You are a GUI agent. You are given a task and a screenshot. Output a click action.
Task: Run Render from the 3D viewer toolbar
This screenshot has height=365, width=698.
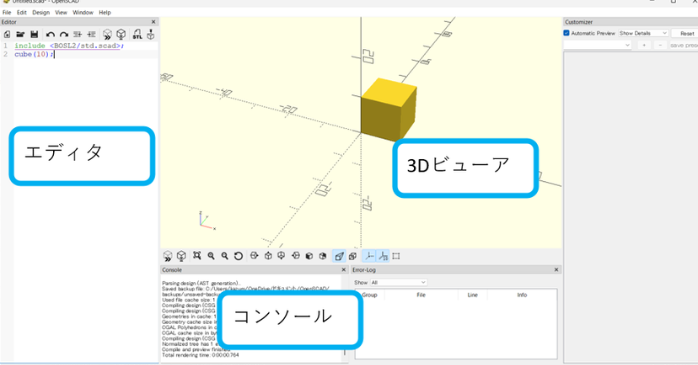pos(181,256)
